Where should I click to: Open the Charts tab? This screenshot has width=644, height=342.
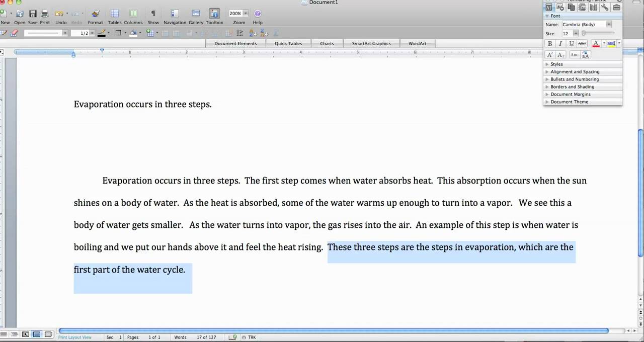point(327,43)
